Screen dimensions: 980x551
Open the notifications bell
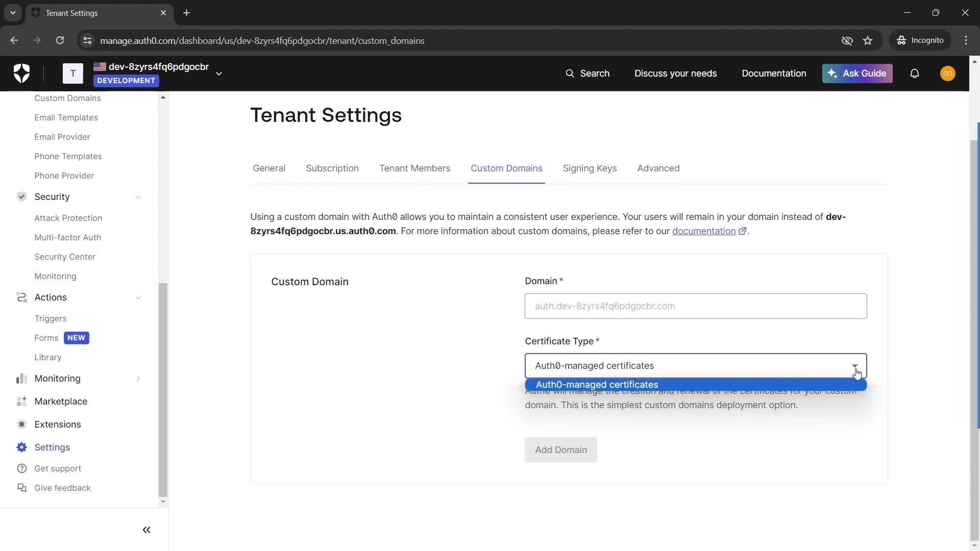(x=915, y=73)
